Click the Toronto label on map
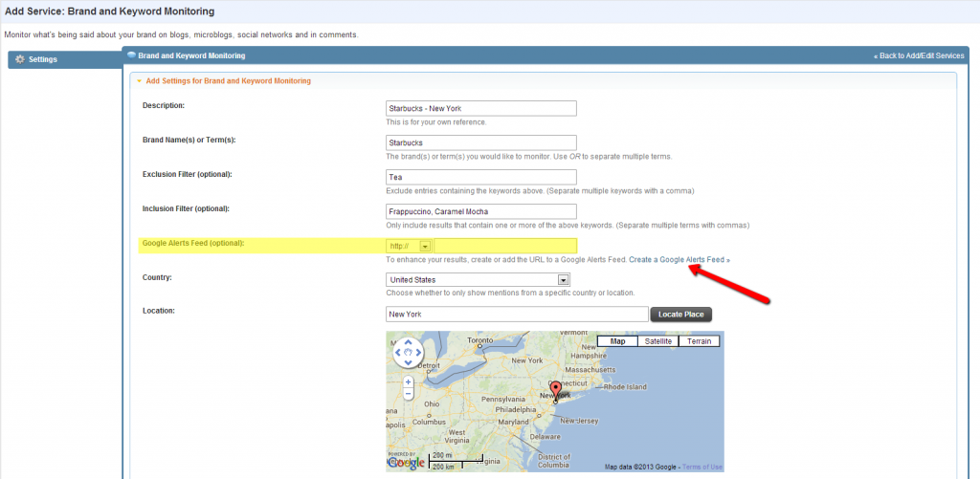The height and width of the screenshot is (479, 980). 480,341
